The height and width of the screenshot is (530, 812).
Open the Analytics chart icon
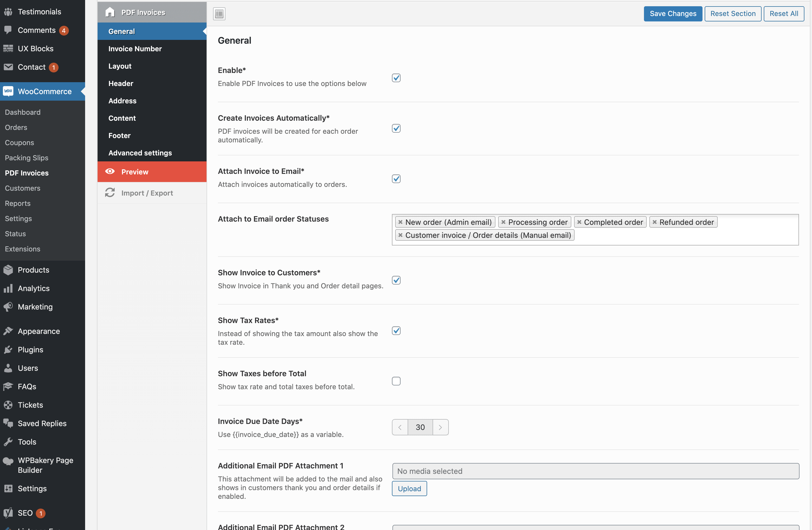tap(8, 288)
